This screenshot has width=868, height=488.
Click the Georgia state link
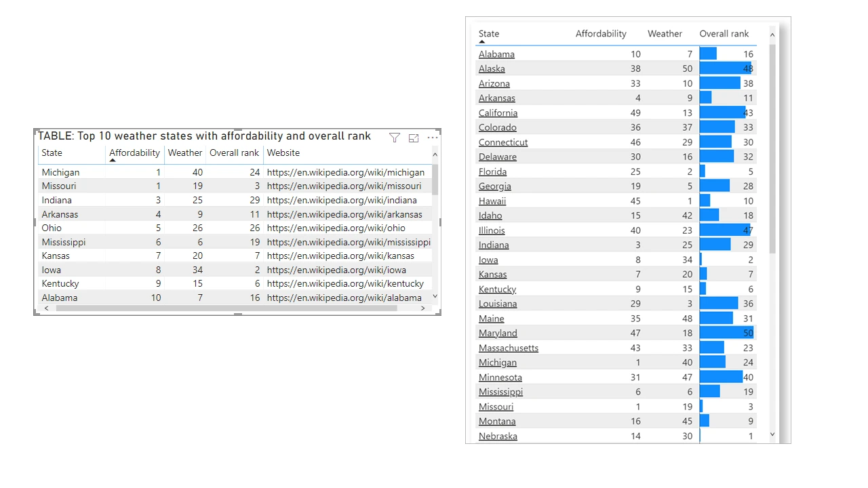point(495,186)
